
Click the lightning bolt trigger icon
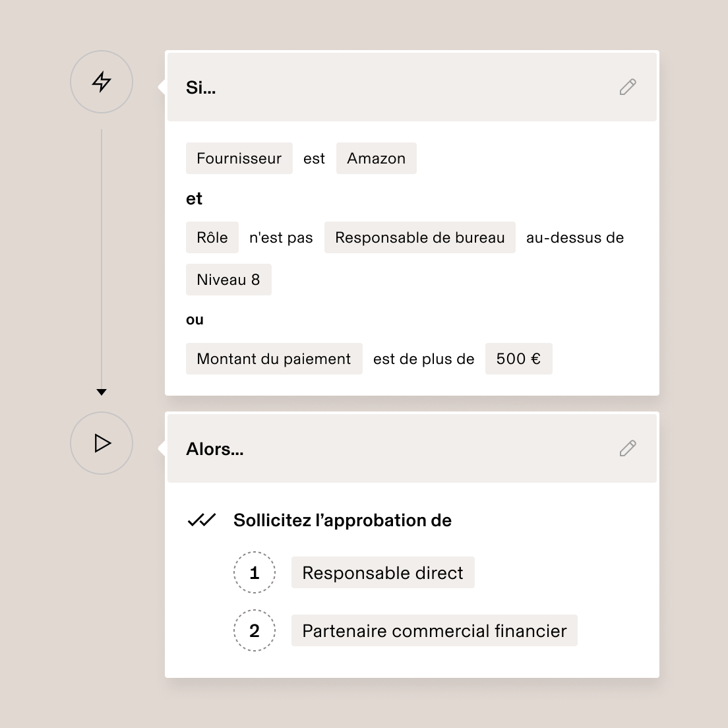tap(101, 82)
